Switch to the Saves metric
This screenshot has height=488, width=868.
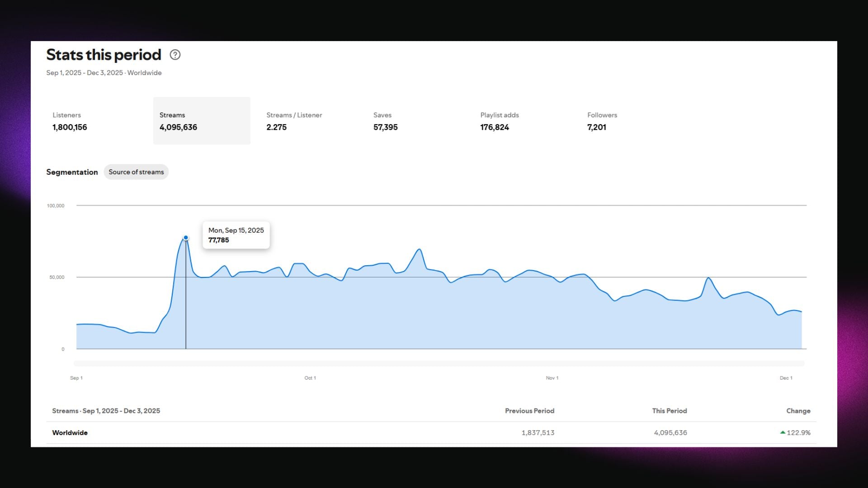[386, 121]
